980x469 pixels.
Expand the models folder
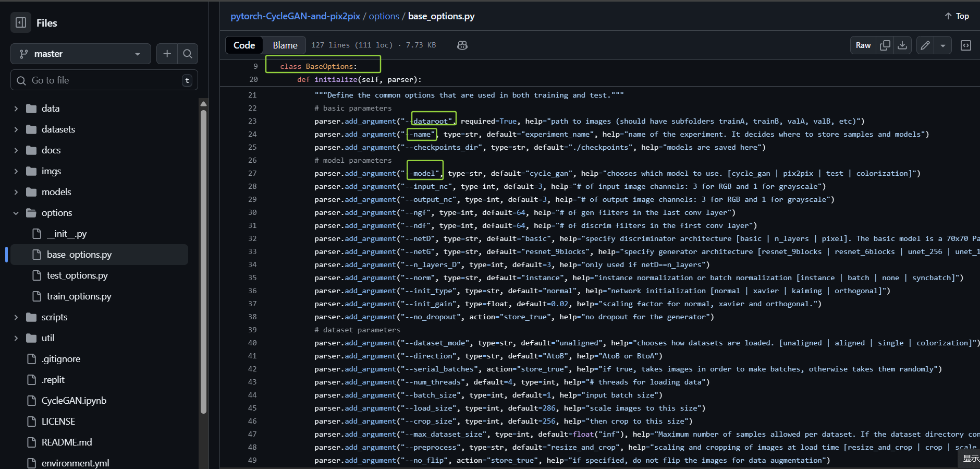16,192
